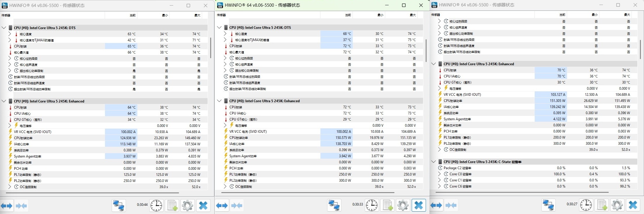This screenshot has width=644, height=214.
Task: Collapse the Enhanced section in right window
Action: click(434, 64)
